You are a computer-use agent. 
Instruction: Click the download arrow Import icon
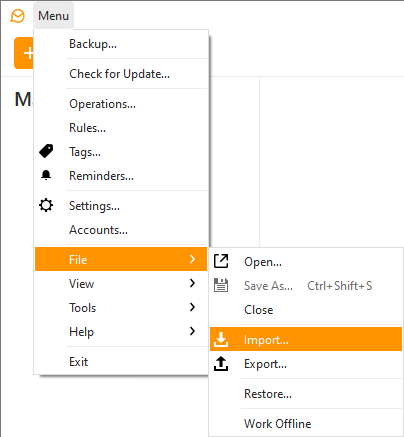pyautogui.click(x=221, y=339)
